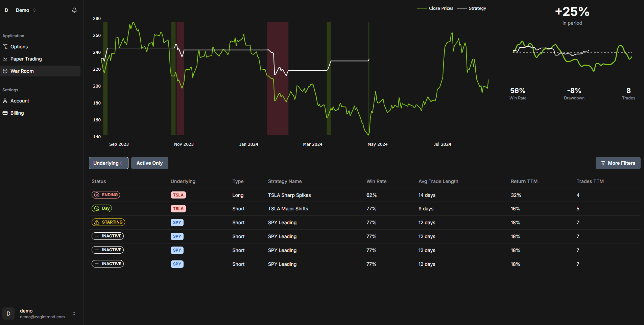Click the 9 days trade length cell

pyautogui.click(x=426, y=209)
